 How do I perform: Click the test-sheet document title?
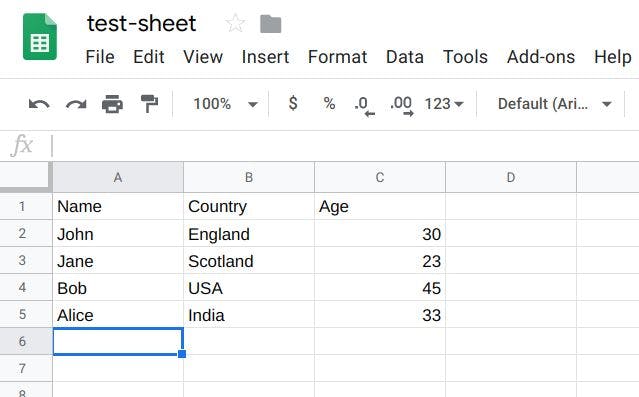tap(141, 24)
